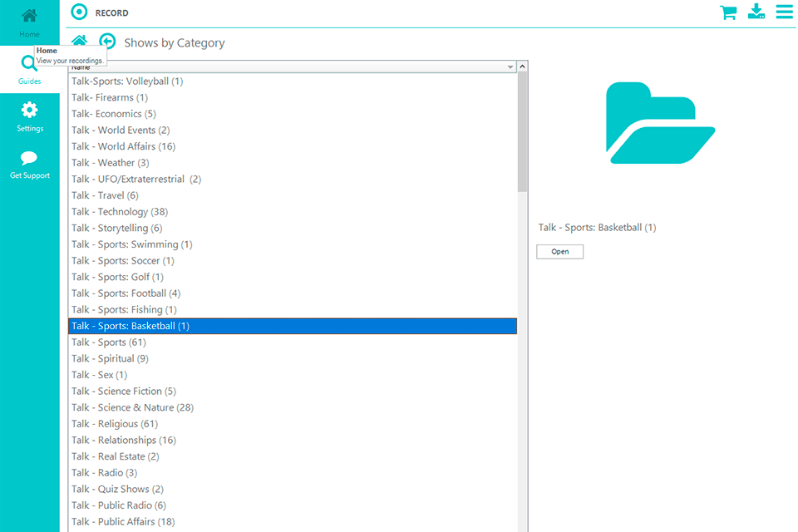
Task: Select Talk - Sports (61) category
Action: tap(108, 342)
